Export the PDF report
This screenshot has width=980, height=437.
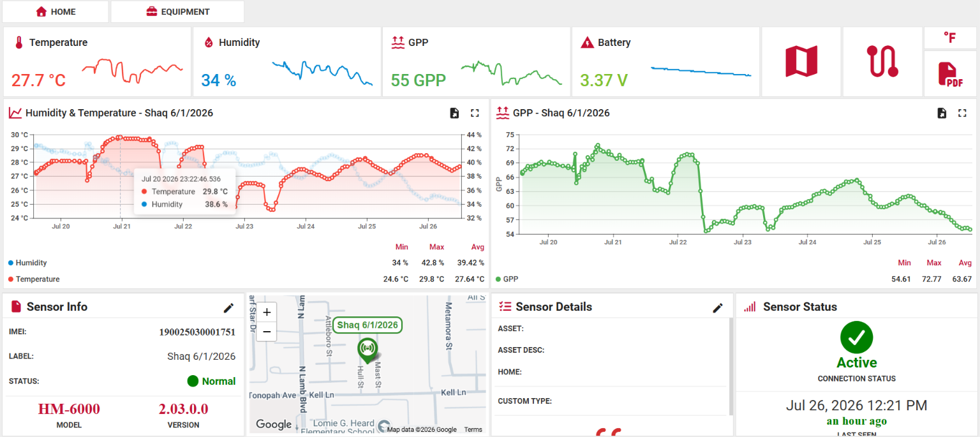[x=950, y=74]
